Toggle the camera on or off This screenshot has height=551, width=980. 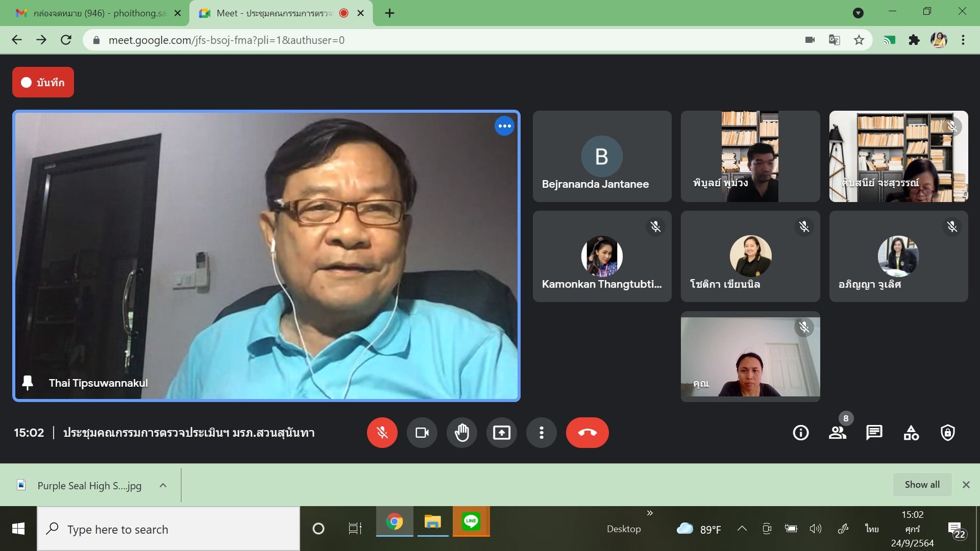point(422,433)
